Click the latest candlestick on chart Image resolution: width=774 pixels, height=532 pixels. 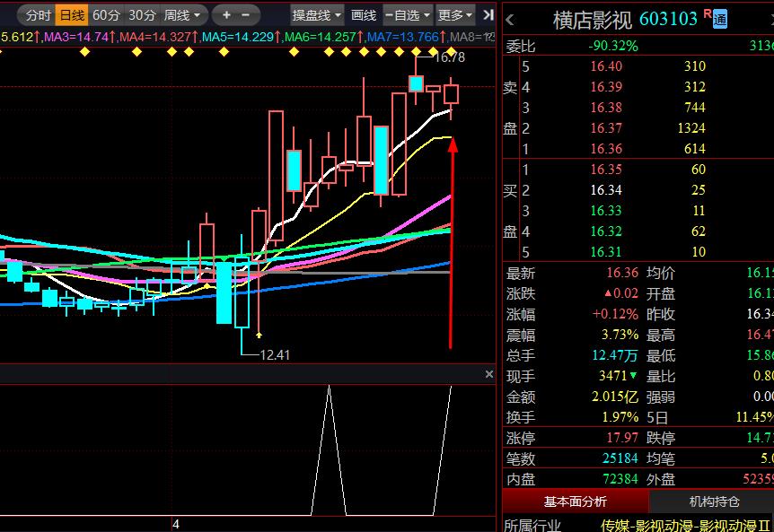coord(451,94)
